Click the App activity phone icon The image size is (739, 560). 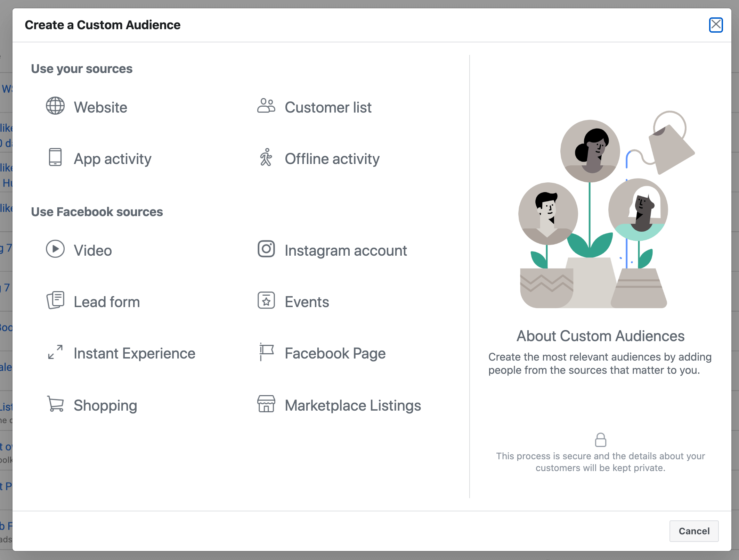pyautogui.click(x=55, y=157)
